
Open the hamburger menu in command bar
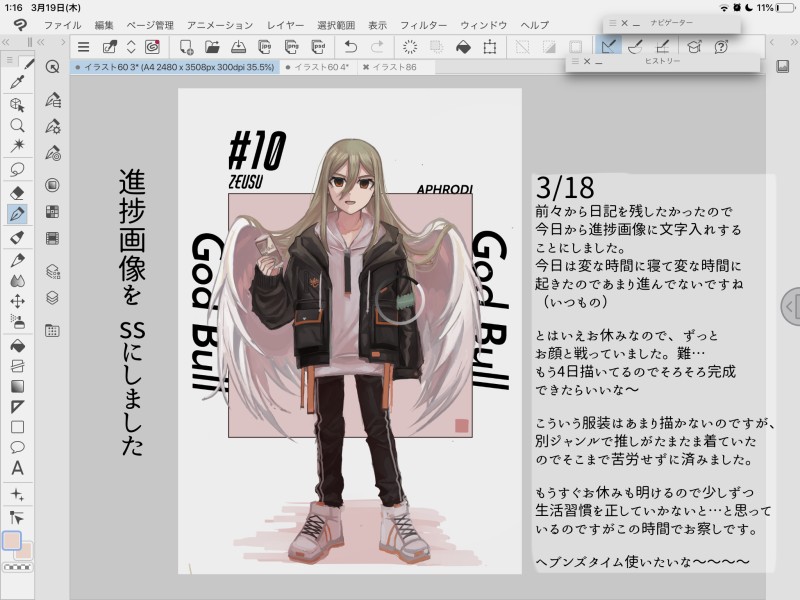coord(84,47)
